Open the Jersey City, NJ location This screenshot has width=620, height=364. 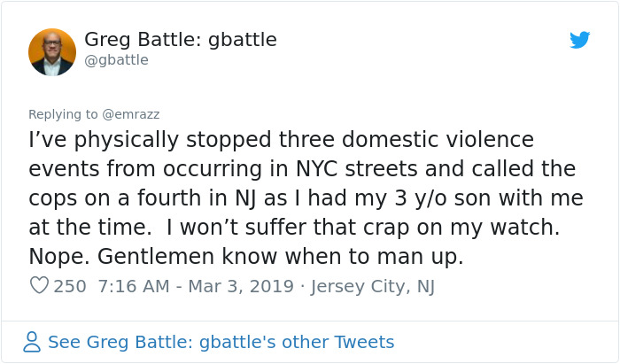tap(373, 287)
